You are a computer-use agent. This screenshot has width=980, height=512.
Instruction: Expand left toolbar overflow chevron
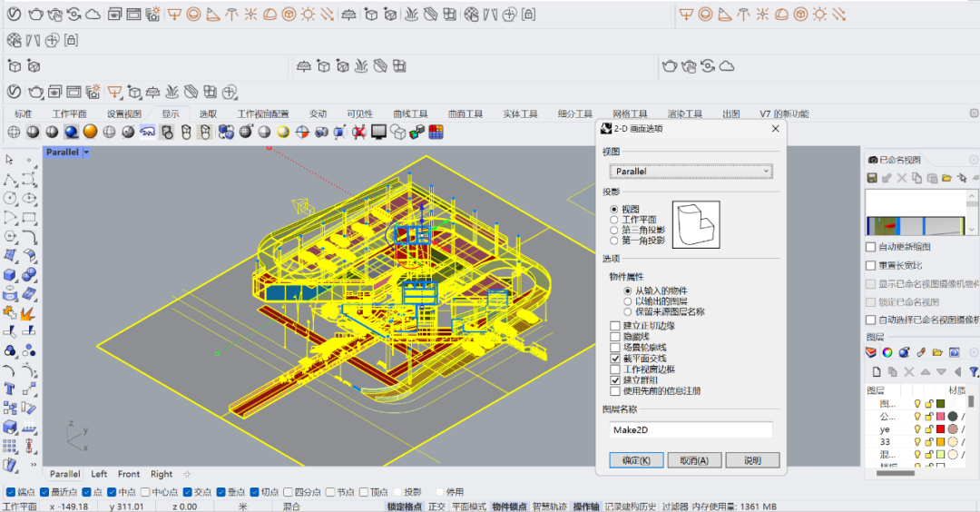(34, 465)
